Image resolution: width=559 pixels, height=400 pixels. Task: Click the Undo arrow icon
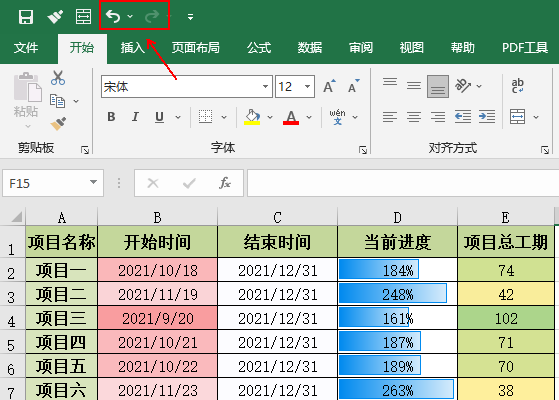113,16
